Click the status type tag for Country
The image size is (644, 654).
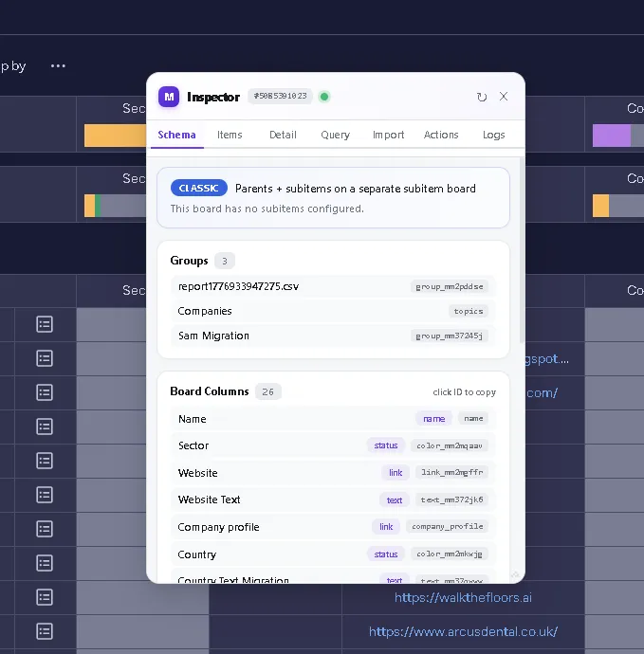point(386,554)
